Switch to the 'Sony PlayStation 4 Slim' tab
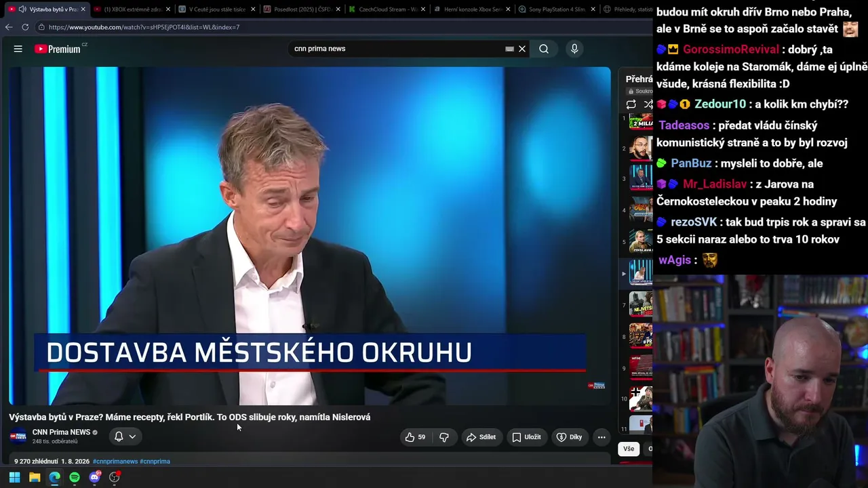 click(x=556, y=9)
